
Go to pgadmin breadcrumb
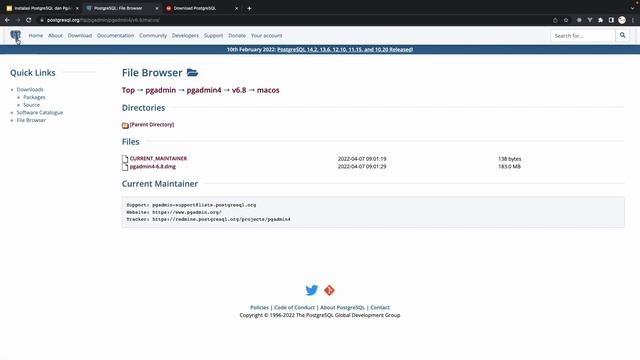pyautogui.click(x=160, y=90)
